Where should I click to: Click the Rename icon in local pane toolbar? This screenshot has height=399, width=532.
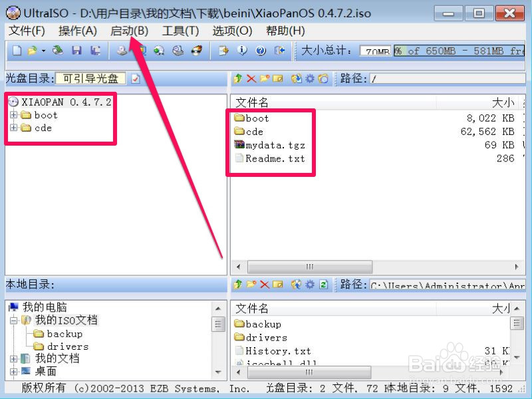coord(278,285)
